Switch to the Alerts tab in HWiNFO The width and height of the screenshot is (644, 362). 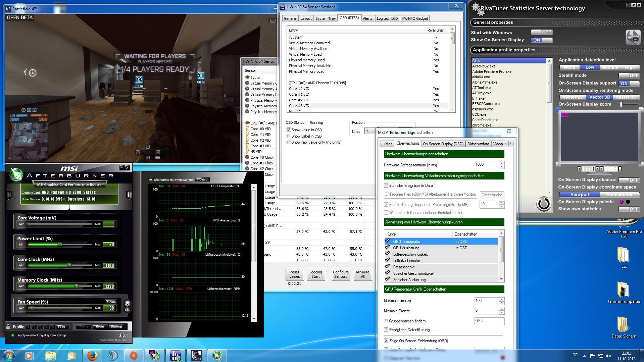point(367,18)
